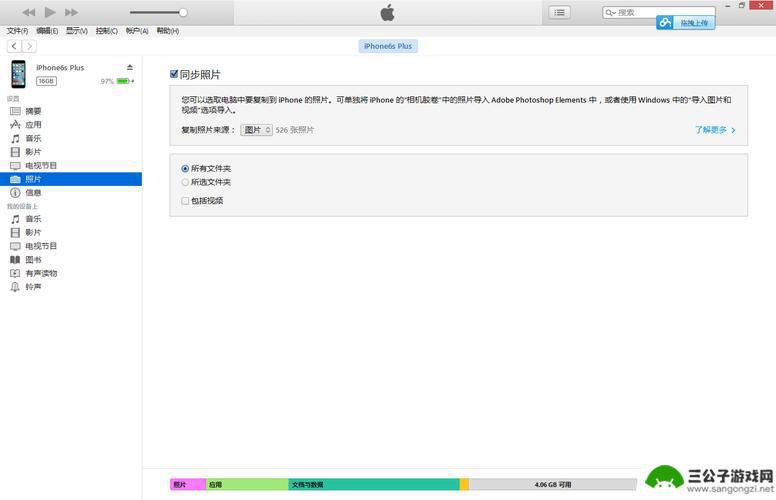Open the 显示(V) menu
This screenshot has width=776, height=500.
tap(77, 31)
